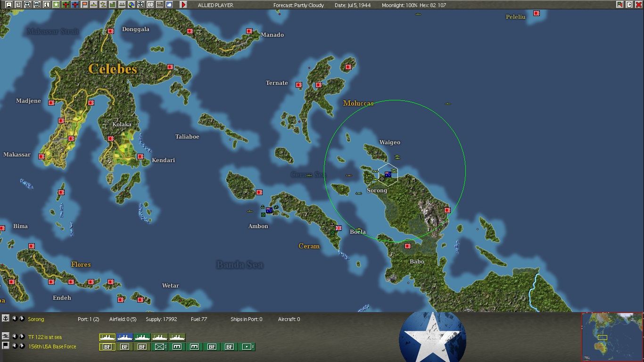644x362 pixels.
Task: Click the ship icon beside TF 122
Action: pos(6,336)
